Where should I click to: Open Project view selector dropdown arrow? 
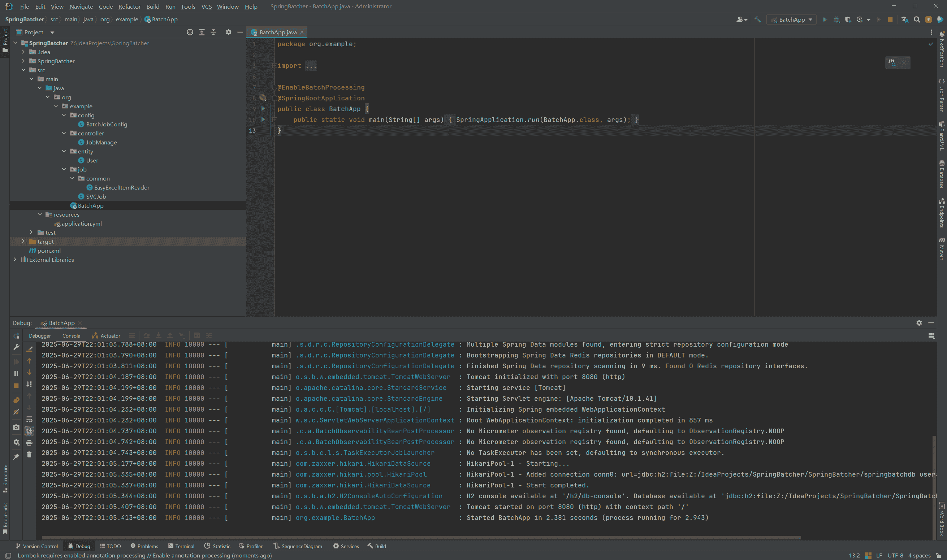pyautogui.click(x=52, y=32)
